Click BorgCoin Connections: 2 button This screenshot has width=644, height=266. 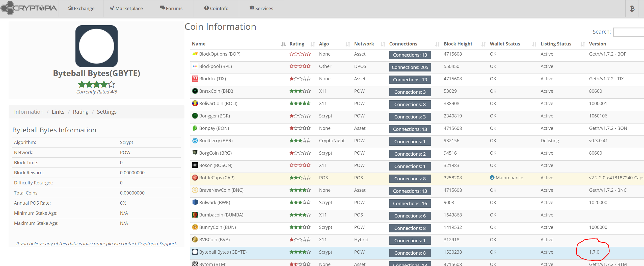click(x=410, y=154)
